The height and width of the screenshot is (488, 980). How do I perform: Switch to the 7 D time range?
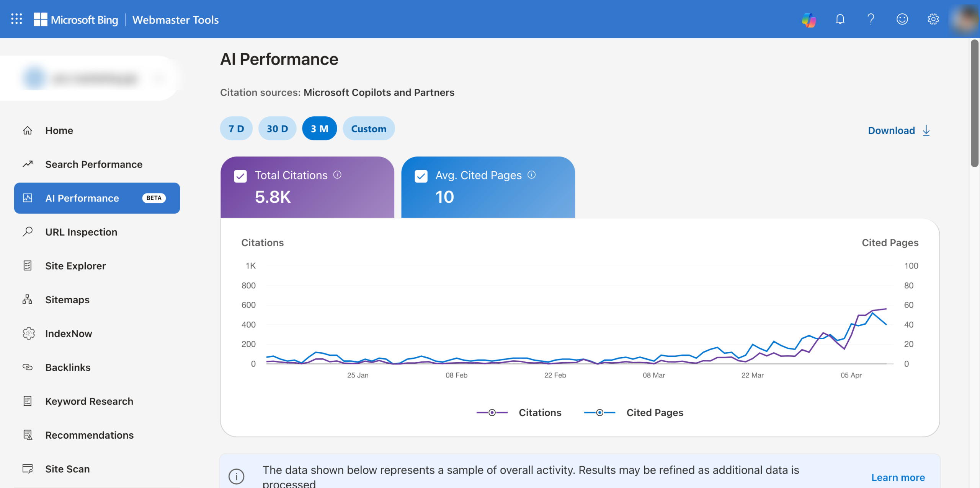(x=236, y=129)
